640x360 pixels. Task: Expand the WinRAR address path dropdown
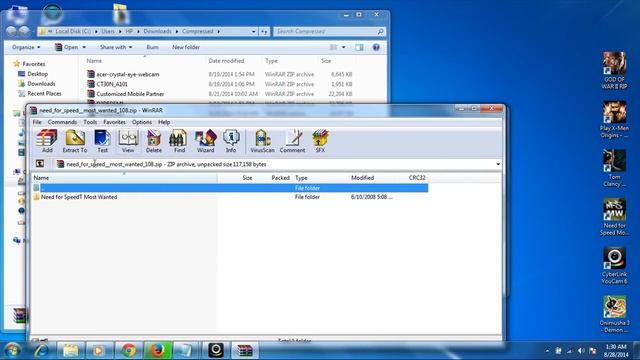pyautogui.click(x=498, y=164)
